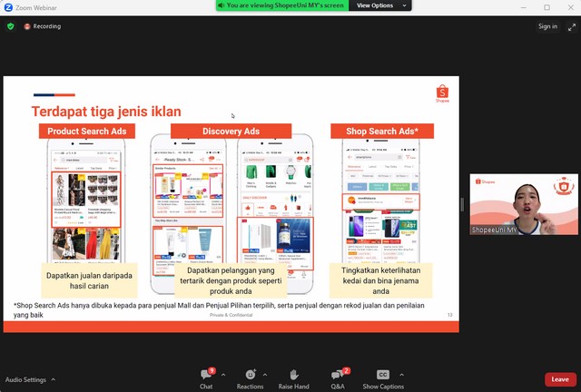
Task: Click the green screen-viewing notification banner
Action: 283,5
